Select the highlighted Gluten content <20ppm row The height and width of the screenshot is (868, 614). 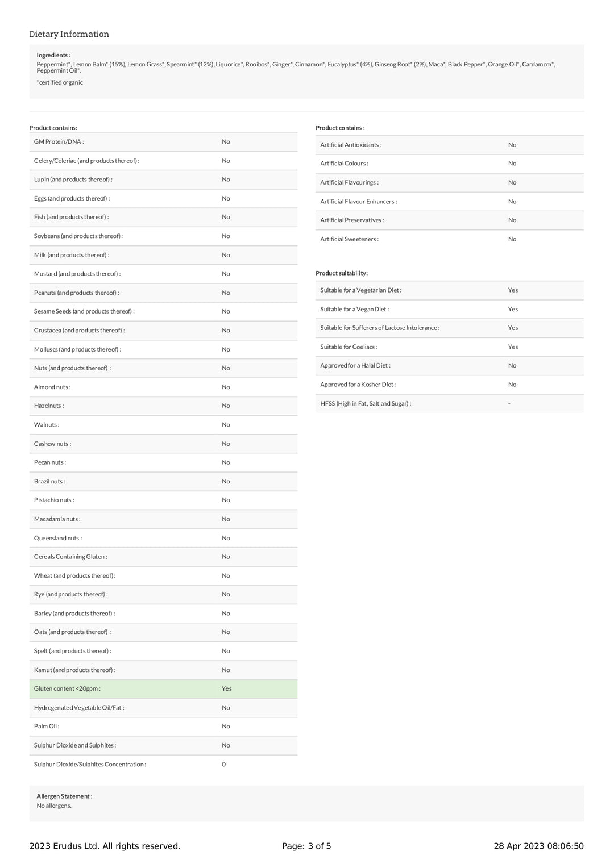coord(163,688)
